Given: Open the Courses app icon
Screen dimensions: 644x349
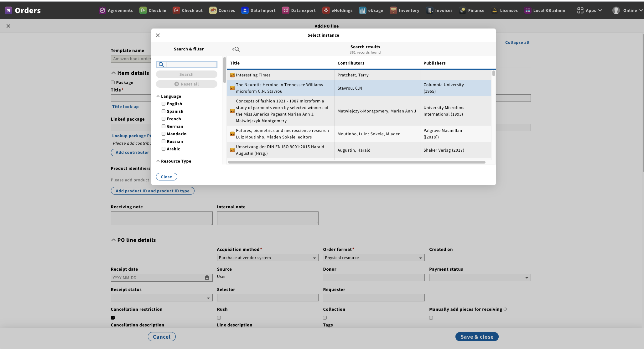Looking at the screenshot, I should coord(213,10).
